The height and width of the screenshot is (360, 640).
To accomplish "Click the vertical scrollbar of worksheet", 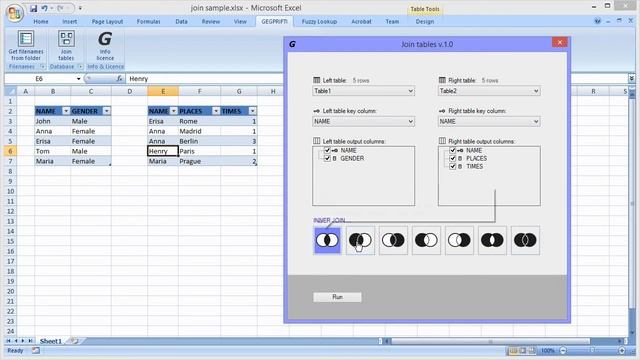I will tap(632, 204).
